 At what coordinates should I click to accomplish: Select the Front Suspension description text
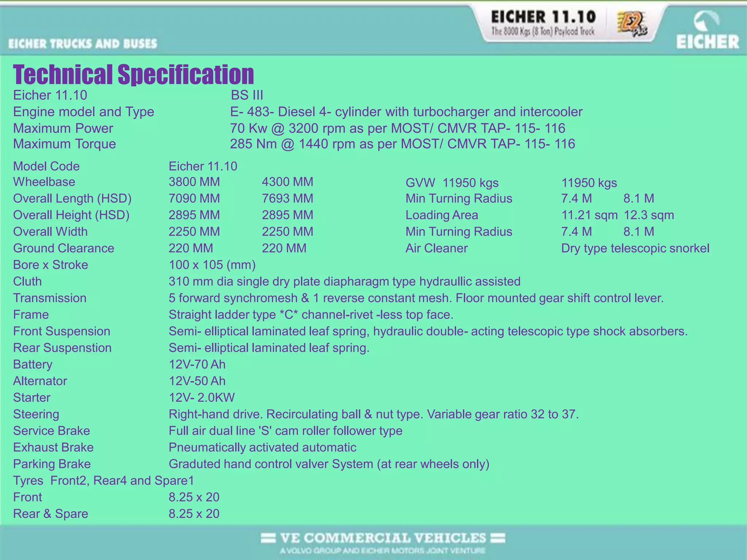[428, 331]
